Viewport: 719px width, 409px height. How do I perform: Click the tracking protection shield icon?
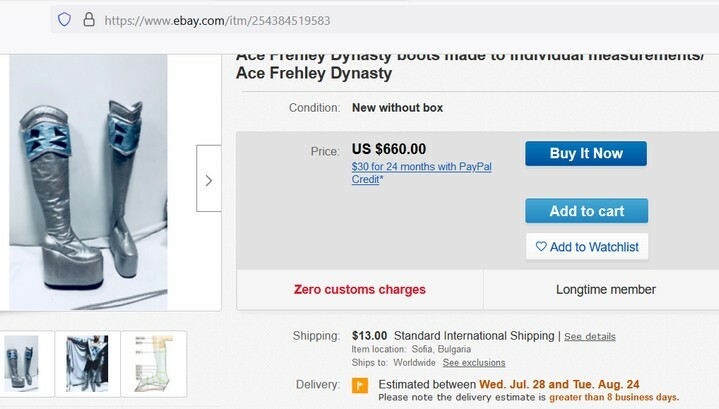tap(65, 19)
